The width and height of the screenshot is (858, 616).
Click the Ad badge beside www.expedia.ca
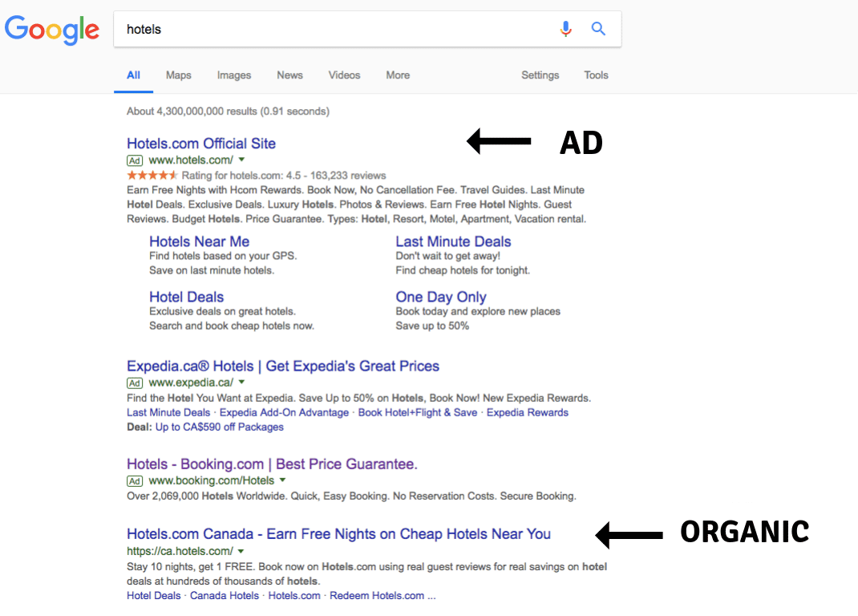pos(135,383)
